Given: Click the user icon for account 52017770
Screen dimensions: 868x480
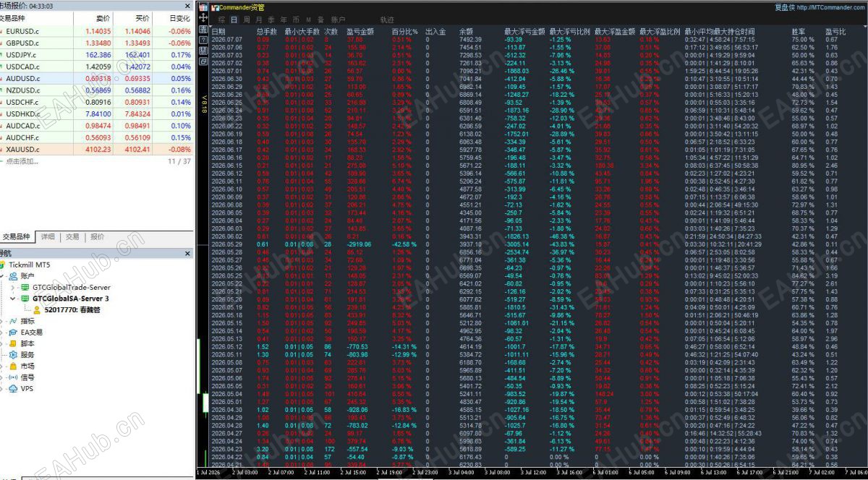Looking at the screenshot, I should coord(37,309).
